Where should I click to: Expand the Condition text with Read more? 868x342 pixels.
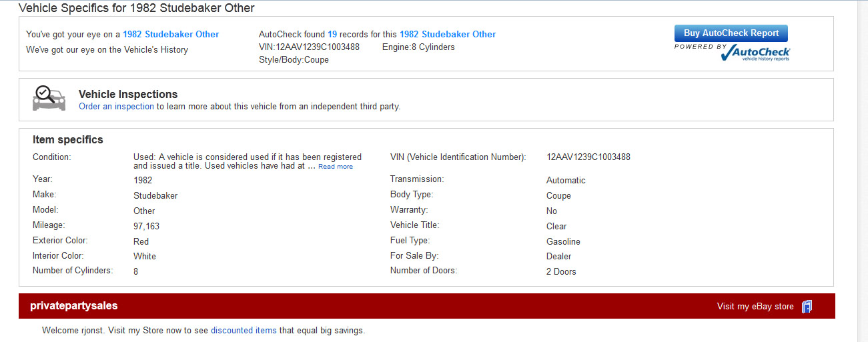pos(336,167)
